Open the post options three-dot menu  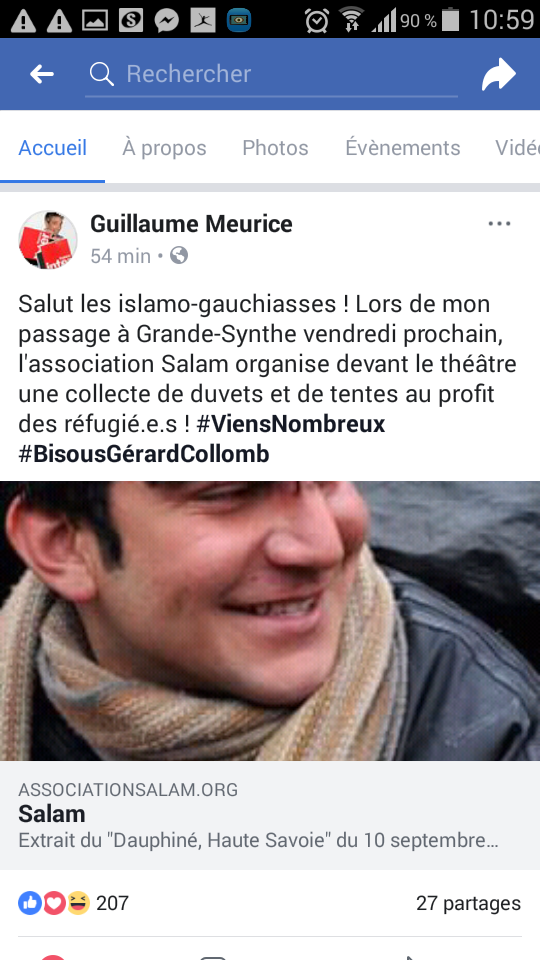(x=500, y=224)
